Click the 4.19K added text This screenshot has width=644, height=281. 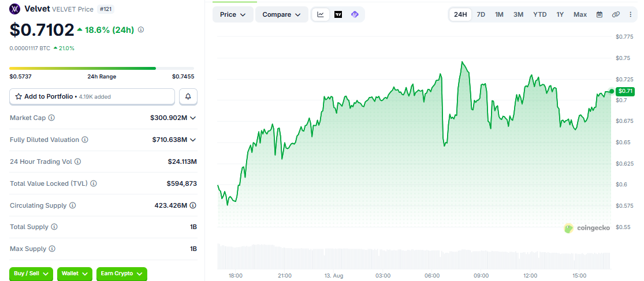pos(95,97)
